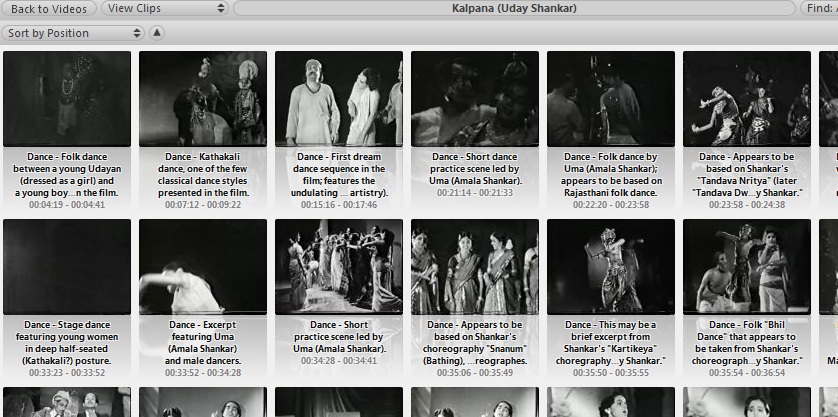838x417 pixels.
Task: Click the timecode 00:04:19 - 00:04:41
Action: point(67,205)
